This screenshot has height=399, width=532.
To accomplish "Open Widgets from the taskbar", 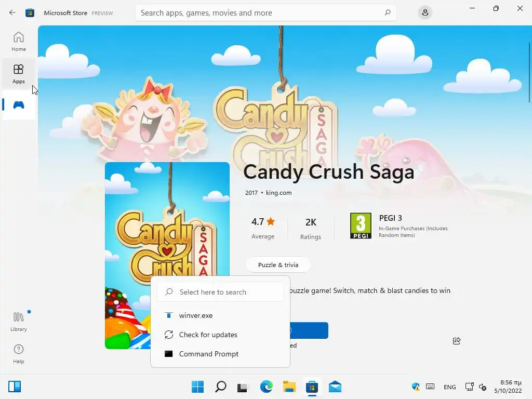I will click(x=15, y=387).
